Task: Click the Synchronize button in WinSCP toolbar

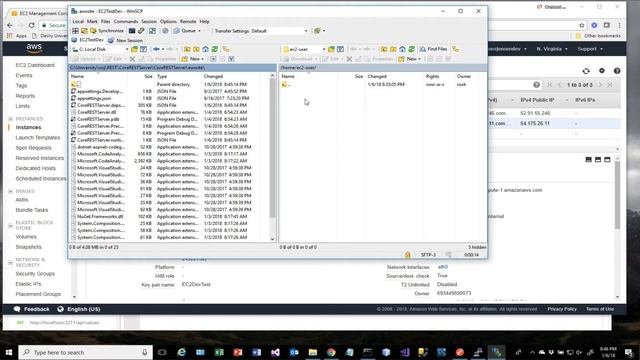Action: click(107, 31)
